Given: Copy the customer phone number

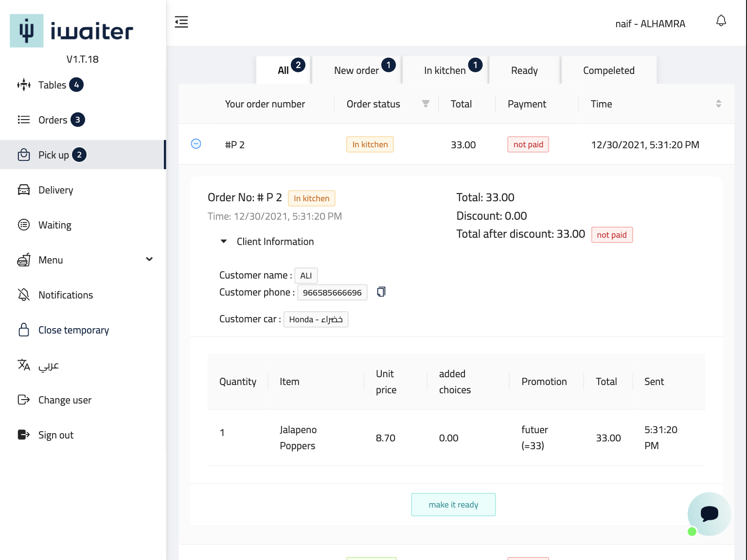Looking at the screenshot, I should [x=381, y=292].
